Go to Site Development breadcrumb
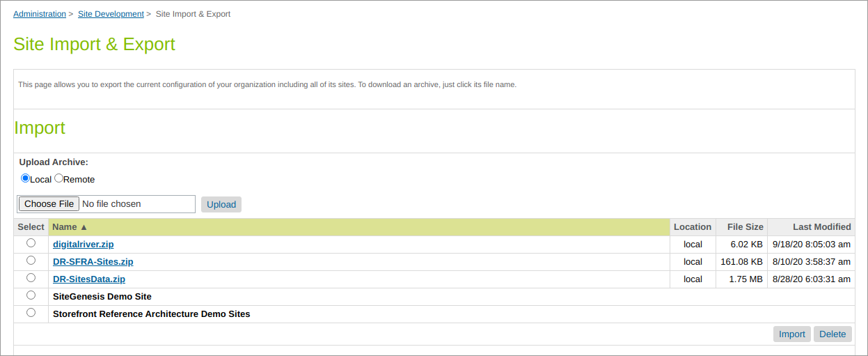The image size is (868, 356). 111,14
